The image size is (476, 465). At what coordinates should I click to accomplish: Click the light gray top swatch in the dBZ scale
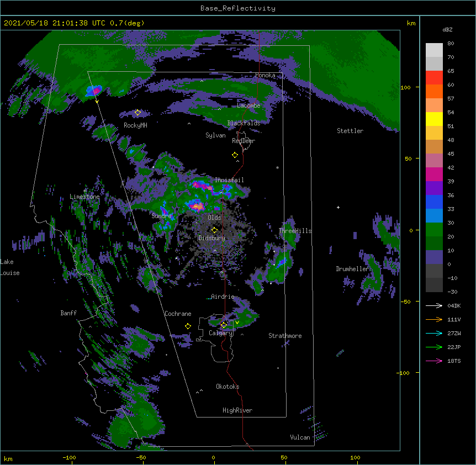434,50
